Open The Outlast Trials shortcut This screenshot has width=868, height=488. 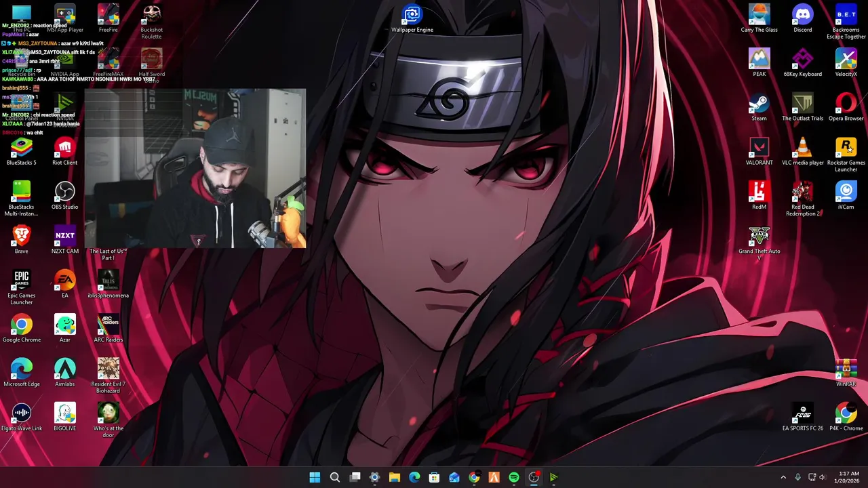tap(803, 108)
